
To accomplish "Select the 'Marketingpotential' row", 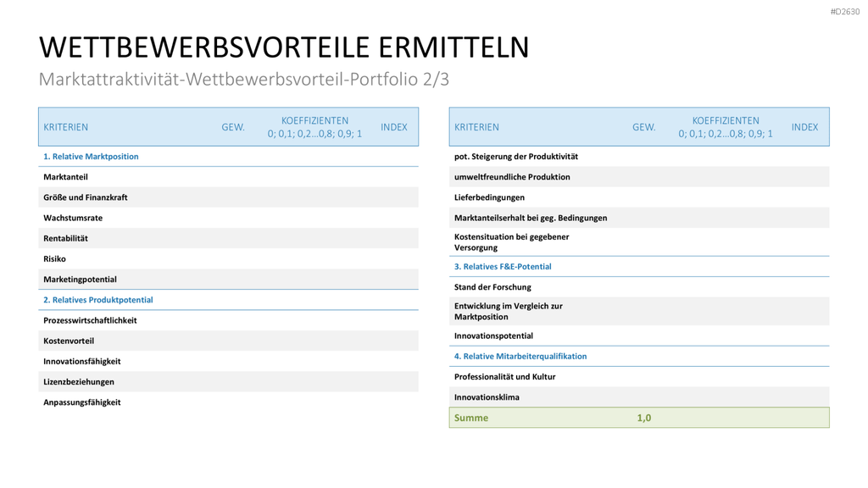I will (x=228, y=280).
